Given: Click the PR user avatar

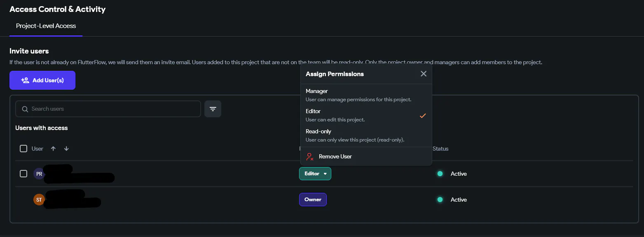Looking at the screenshot, I should (x=39, y=174).
